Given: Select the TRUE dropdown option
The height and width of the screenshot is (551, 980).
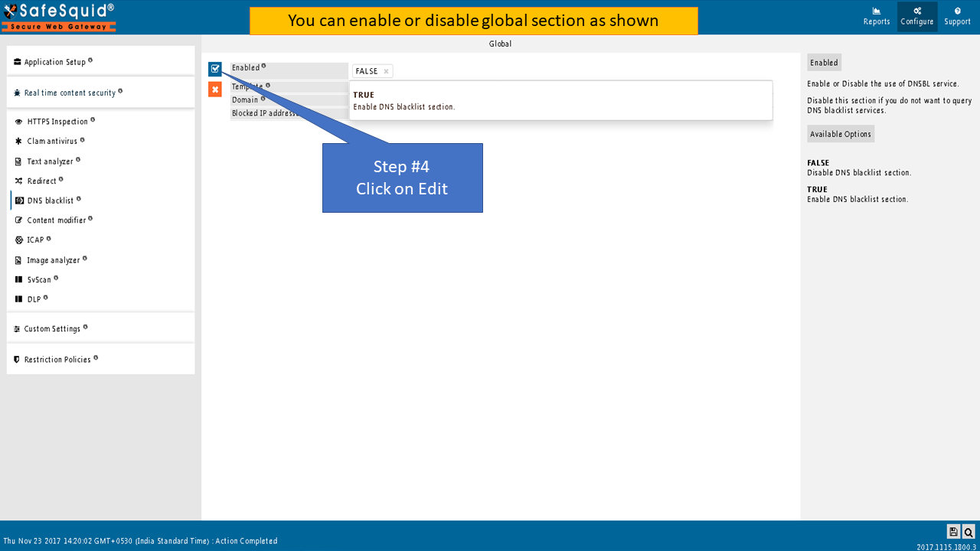Looking at the screenshot, I should (560, 100).
